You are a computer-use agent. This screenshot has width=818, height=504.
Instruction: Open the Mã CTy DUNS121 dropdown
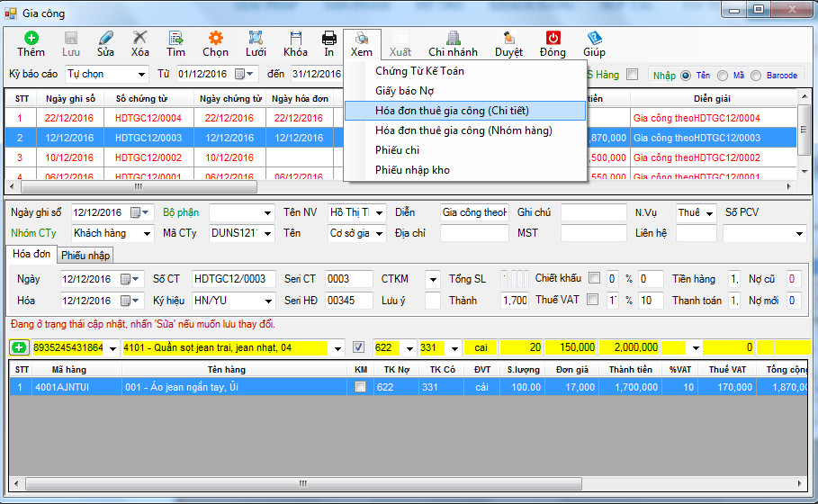click(x=267, y=233)
